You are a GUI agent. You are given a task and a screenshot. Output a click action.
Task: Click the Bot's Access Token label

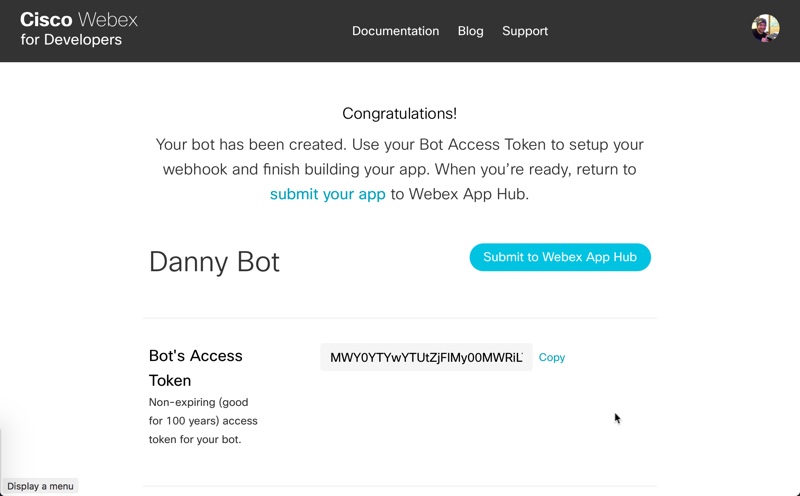tap(196, 368)
